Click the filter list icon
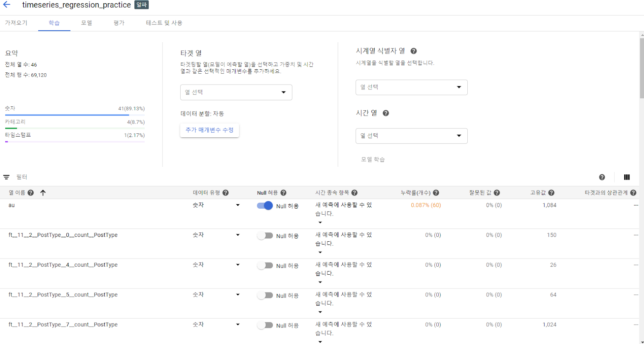 [6, 177]
